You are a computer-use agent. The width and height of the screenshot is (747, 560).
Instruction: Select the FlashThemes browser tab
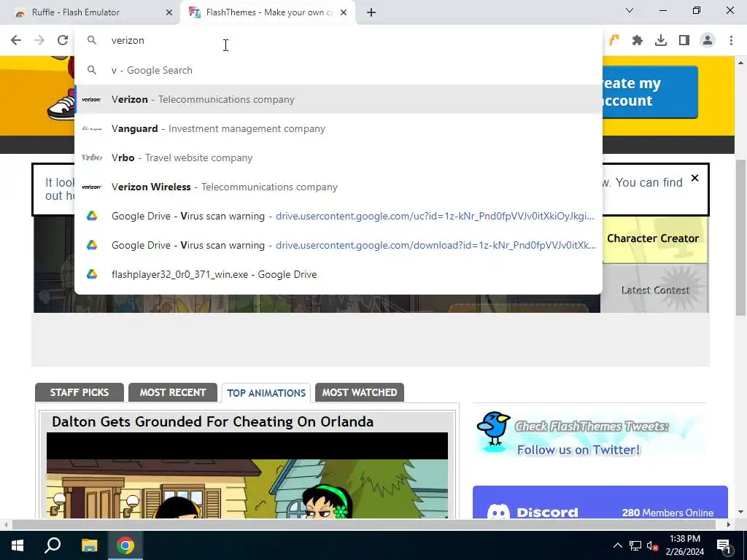267,12
